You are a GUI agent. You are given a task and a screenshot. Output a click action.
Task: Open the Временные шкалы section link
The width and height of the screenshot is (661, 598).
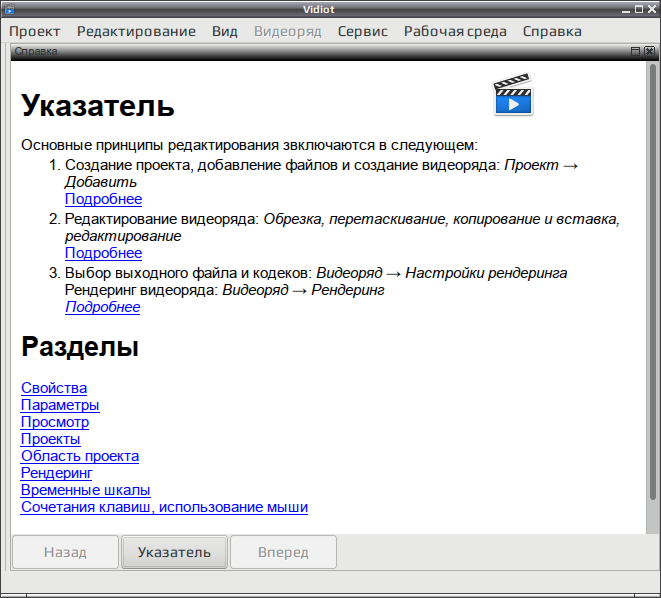(x=86, y=490)
